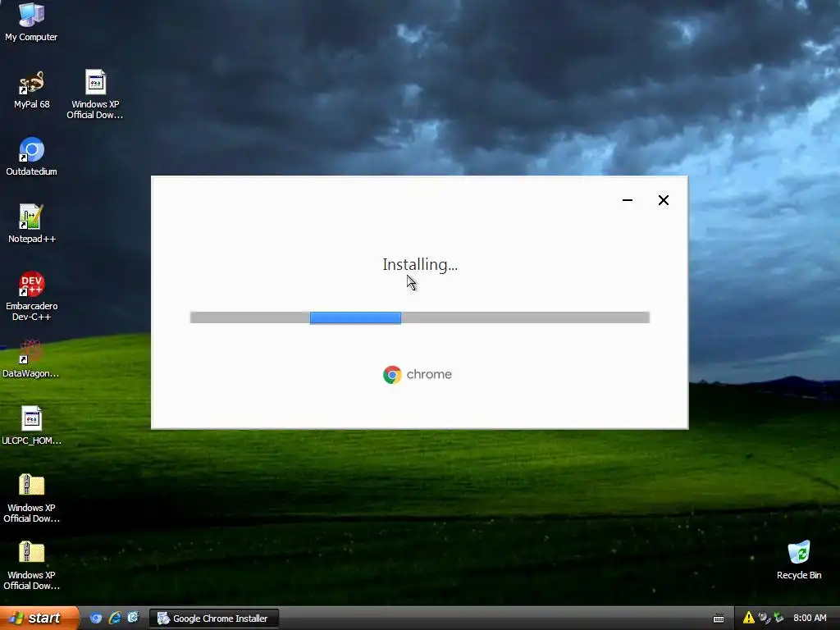The width and height of the screenshot is (840, 630).
Task: Click the installer progress bar
Action: click(x=420, y=317)
